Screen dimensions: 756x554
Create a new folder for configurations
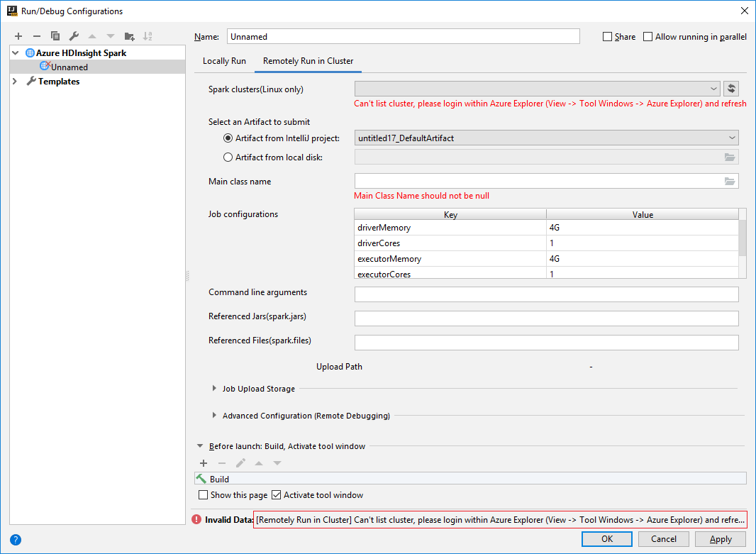click(x=130, y=35)
